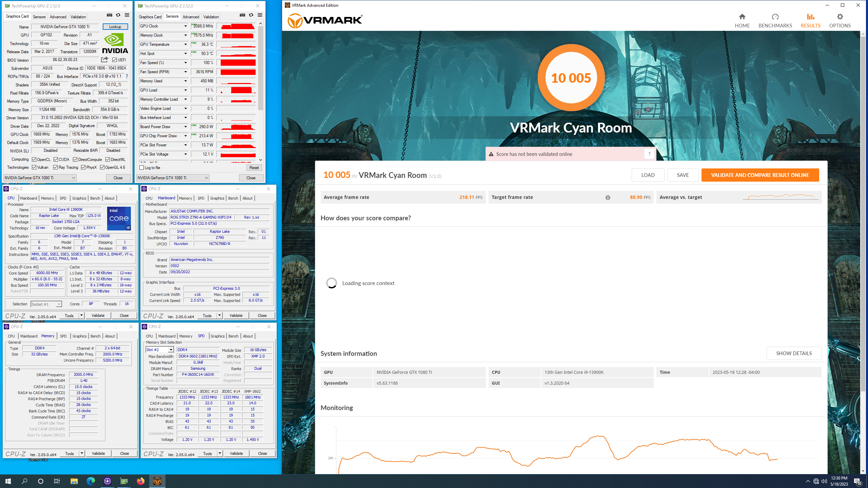The image size is (868, 488).
Task: Click the GPU Load red sensor graph
Action: [x=236, y=90]
